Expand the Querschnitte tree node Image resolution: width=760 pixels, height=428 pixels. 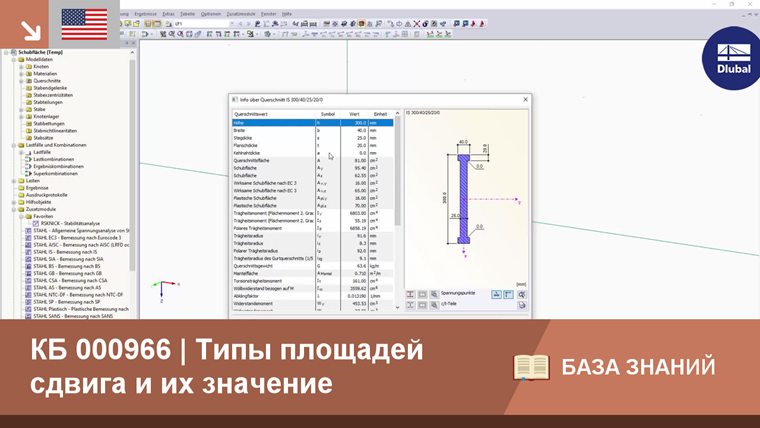point(21,81)
